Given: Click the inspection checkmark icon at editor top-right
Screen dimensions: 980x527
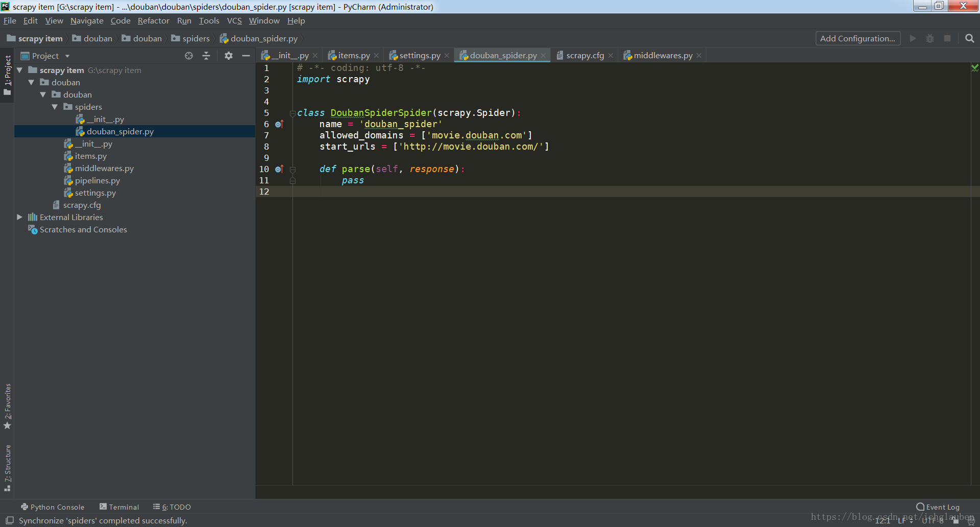Looking at the screenshot, I should tap(975, 68).
